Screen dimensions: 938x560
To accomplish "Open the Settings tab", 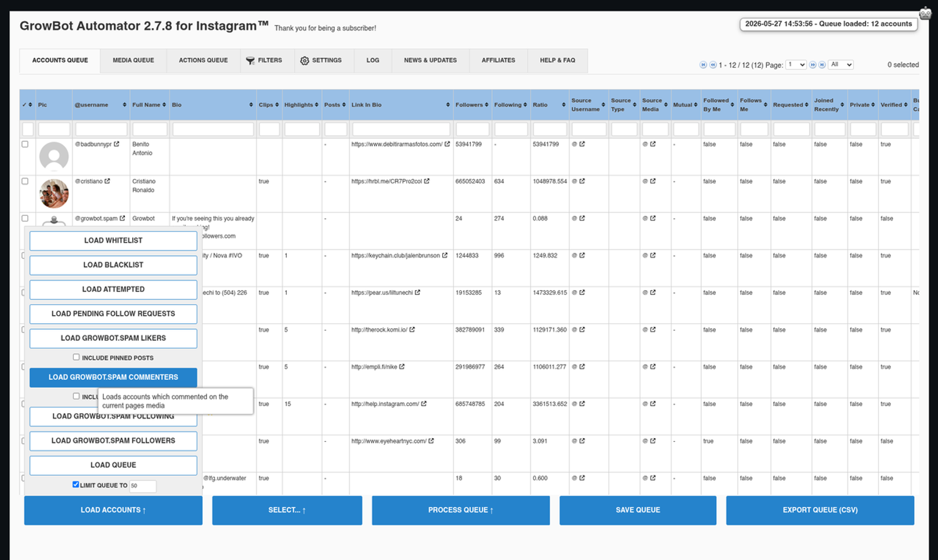I will (321, 61).
